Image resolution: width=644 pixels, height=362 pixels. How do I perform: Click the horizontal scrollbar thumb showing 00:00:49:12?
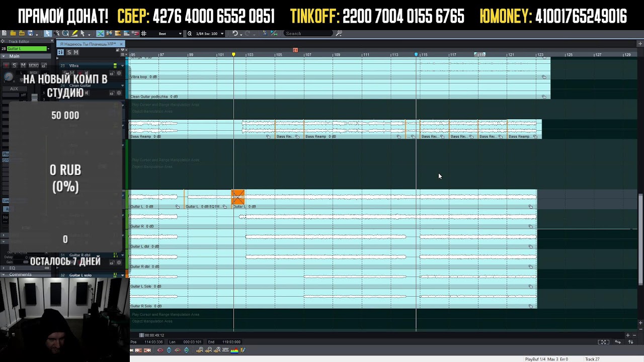pyautogui.click(x=141, y=335)
